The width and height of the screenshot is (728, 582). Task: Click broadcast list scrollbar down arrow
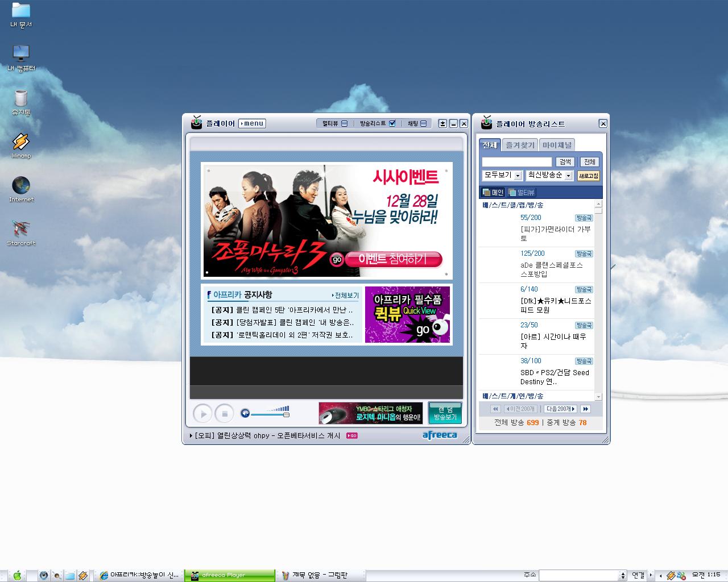[x=598, y=397]
